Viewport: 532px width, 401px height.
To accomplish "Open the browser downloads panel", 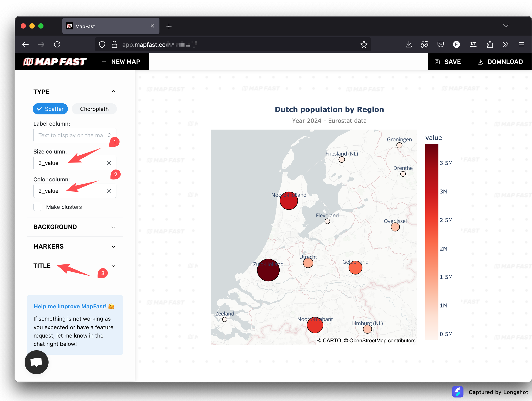I will coord(409,45).
